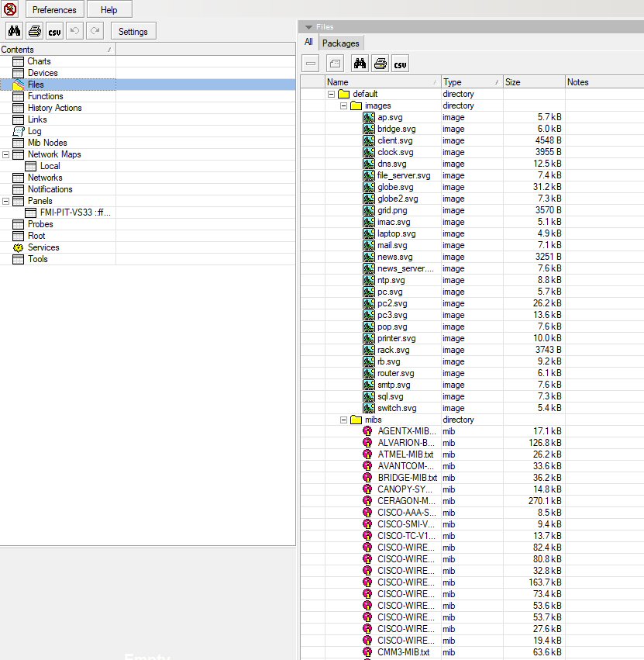Collapse the mibs directory
Screen dimensions: 644x660
click(x=343, y=420)
